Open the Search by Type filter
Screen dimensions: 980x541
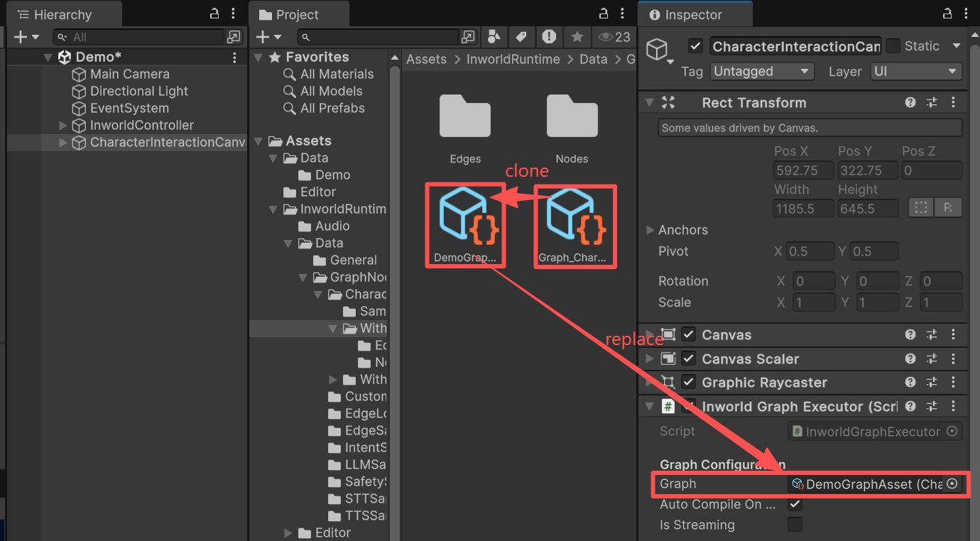494,37
